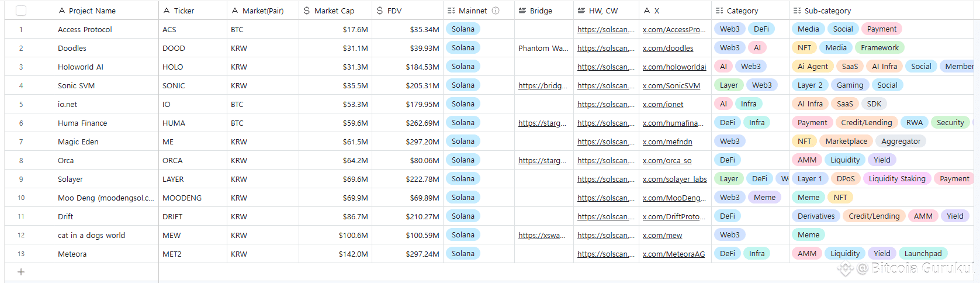Image resolution: width=980 pixels, height=283 pixels.
Task: Click the Marketplace tag for Magic Eden
Action: pos(846,141)
